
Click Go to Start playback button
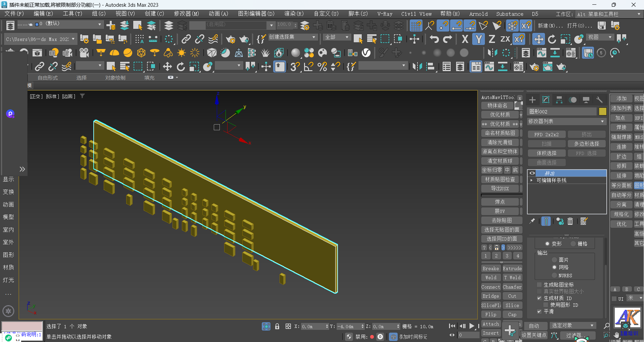tap(452, 326)
